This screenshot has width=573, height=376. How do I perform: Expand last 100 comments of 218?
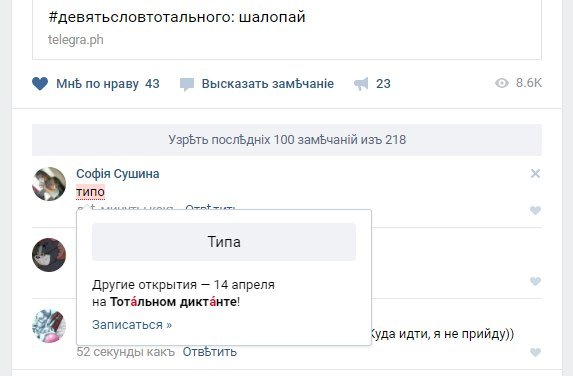[287, 140]
